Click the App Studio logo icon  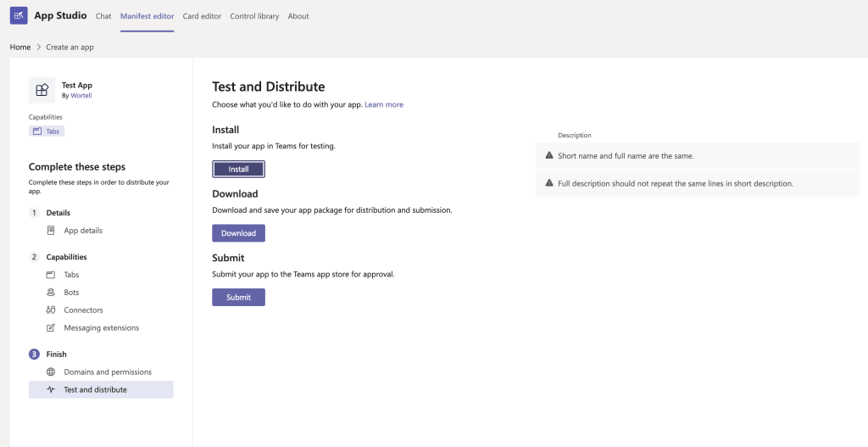(x=19, y=16)
